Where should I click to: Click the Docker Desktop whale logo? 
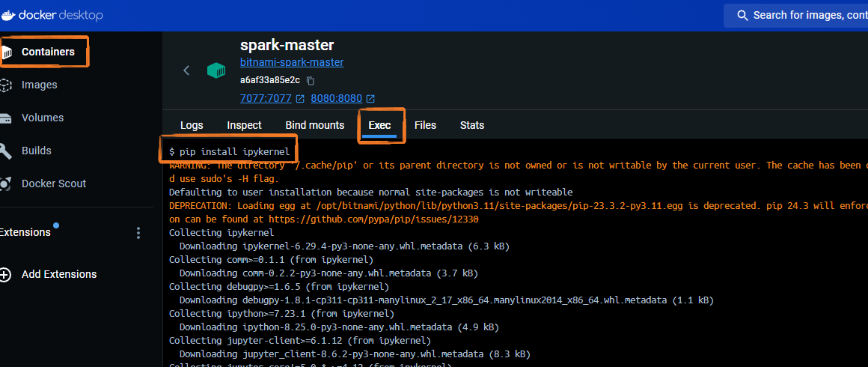point(7,15)
